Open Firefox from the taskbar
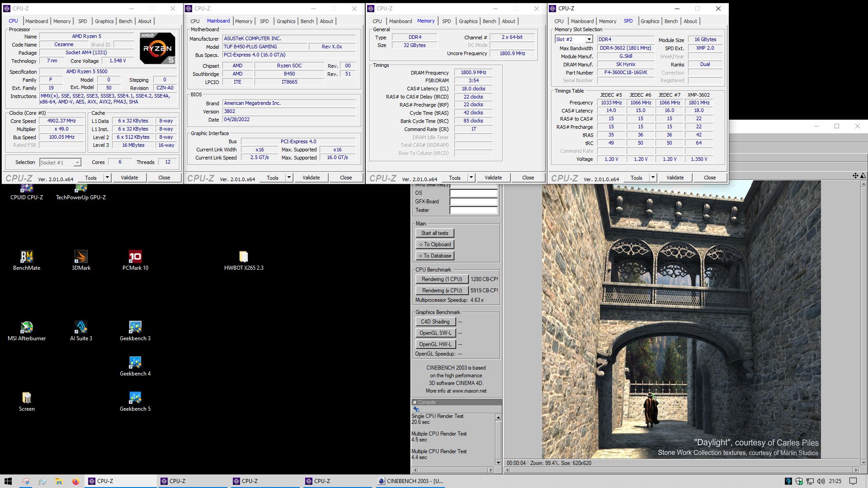The width and height of the screenshot is (868, 488). 75,481
